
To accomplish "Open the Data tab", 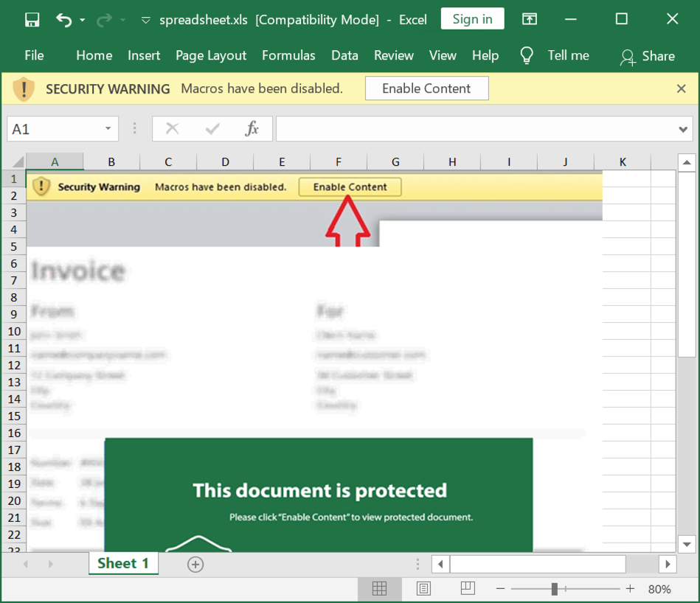I will click(344, 55).
